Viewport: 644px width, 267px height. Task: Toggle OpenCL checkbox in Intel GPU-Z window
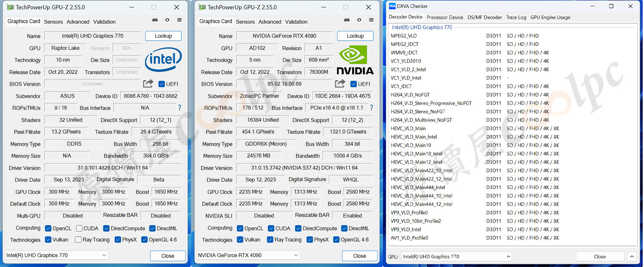[x=49, y=228]
